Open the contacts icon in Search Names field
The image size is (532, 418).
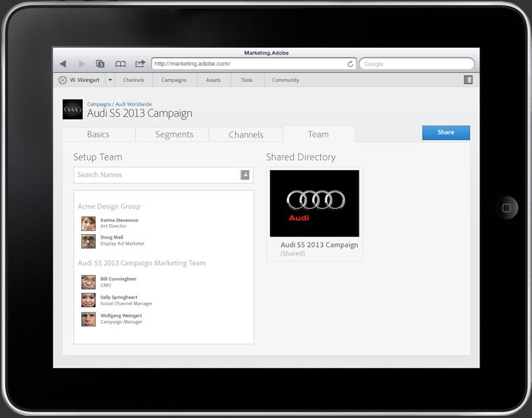pos(245,175)
